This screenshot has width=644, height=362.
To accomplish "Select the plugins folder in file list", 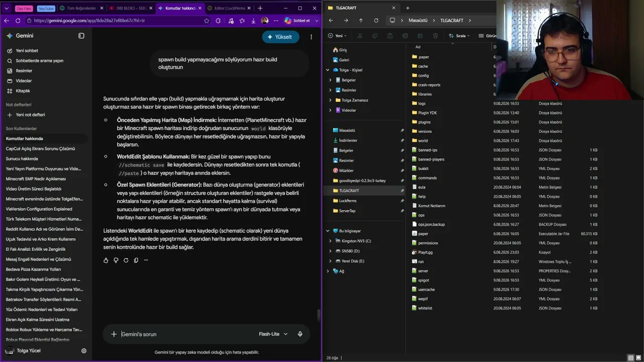I will 424,122.
